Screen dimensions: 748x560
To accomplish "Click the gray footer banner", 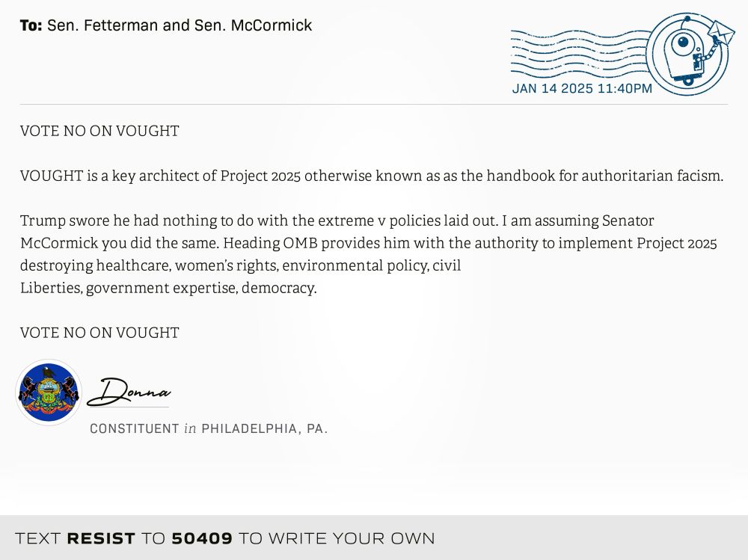I will click(x=374, y=538).
